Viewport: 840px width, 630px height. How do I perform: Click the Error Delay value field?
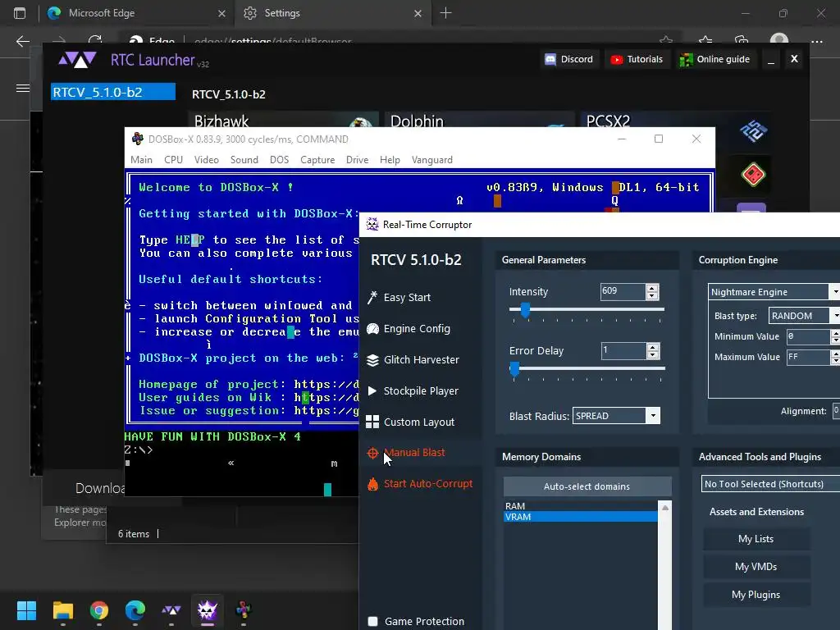623,351
